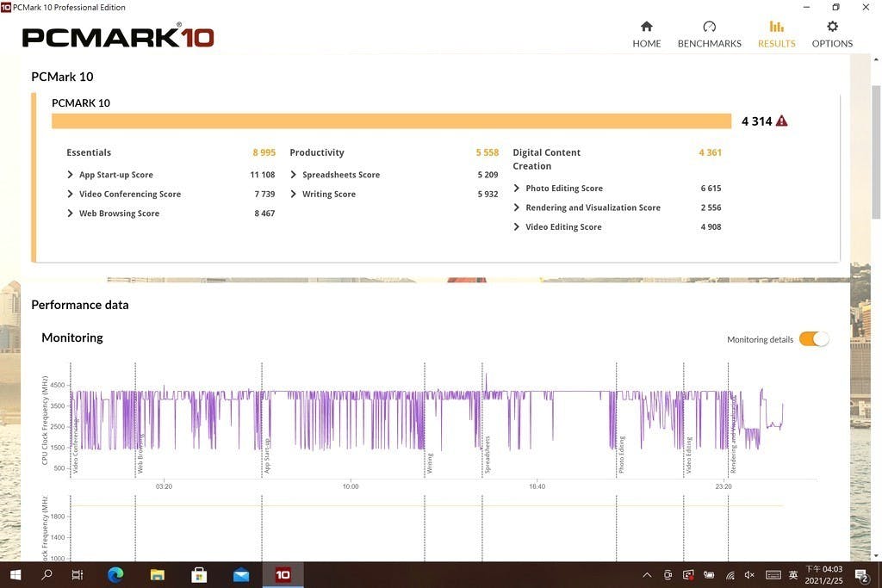Click the Productivity heading
Image resolution: width=882 pixels, height=588 pixels.
[x=317, y=152]
